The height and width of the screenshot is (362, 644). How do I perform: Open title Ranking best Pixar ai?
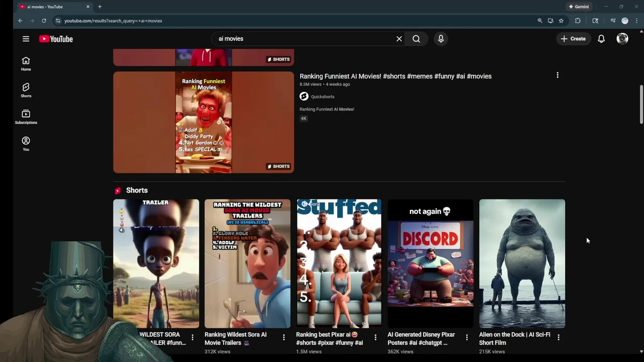pyautogui.click(x=330, y=338)
